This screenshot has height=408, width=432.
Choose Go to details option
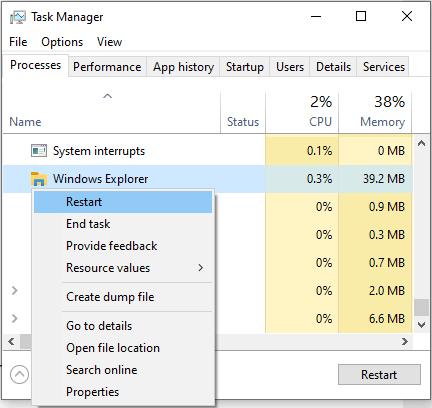(123, 326)
